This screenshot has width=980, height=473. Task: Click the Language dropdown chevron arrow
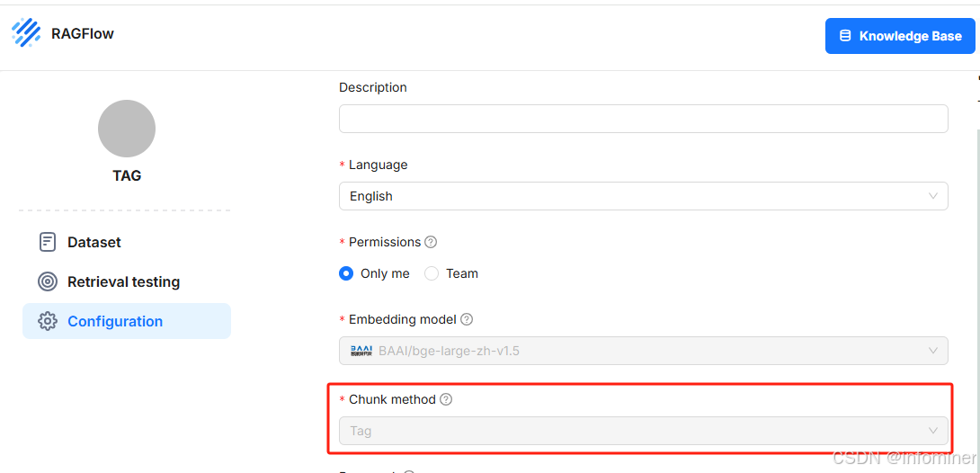coord(933,196)
